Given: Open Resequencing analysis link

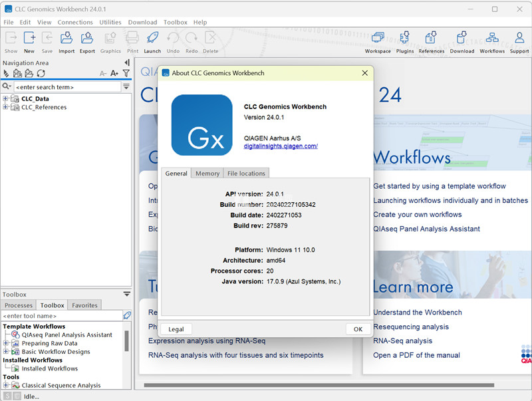Looking at the screenshot, I should (411, 327).
